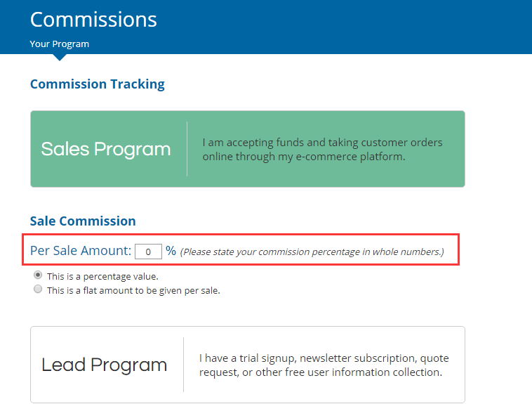Open the Your Program tab
The width and height of the screenshot is (532, 404).
(x=60, y=44)
